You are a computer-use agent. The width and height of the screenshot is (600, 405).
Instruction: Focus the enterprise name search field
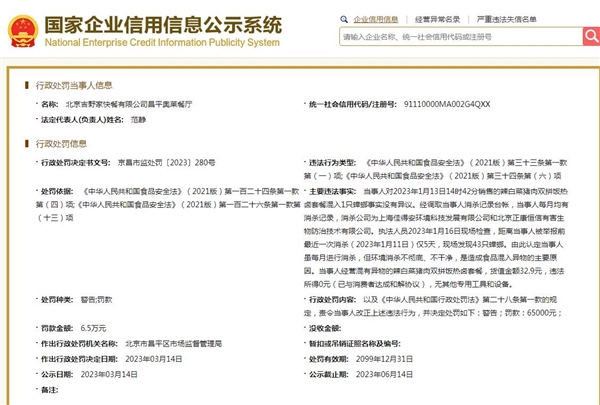(x=461, y=37)
